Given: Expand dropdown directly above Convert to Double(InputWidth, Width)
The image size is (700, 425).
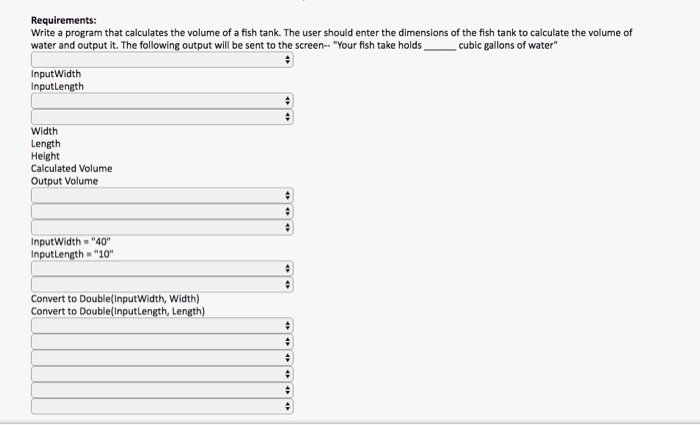Looking at the screenshot, I should tap(162, 285).
